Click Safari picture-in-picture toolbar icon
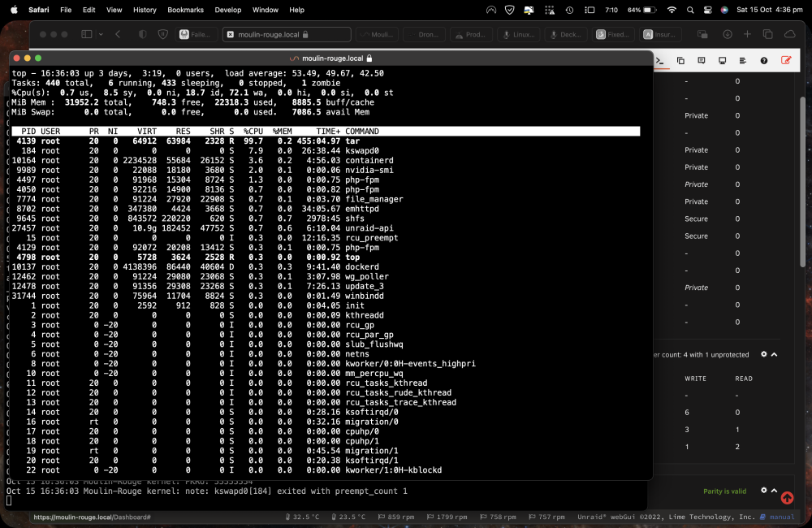Viewport: 812px width, 528px height. tap(702, 34)
